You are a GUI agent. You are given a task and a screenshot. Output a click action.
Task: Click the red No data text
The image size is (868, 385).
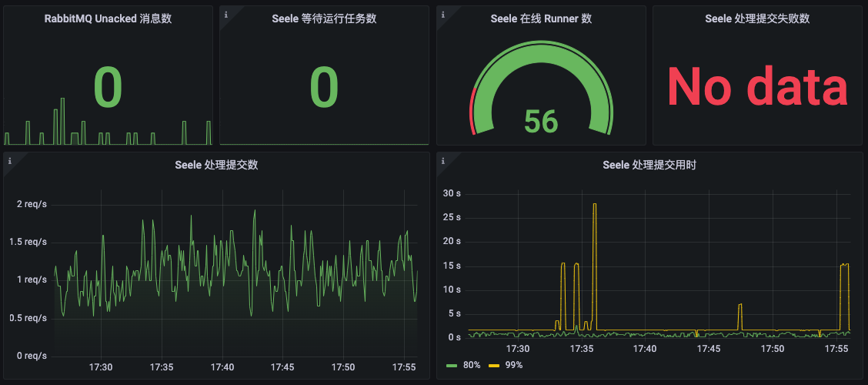click(757, 87)
